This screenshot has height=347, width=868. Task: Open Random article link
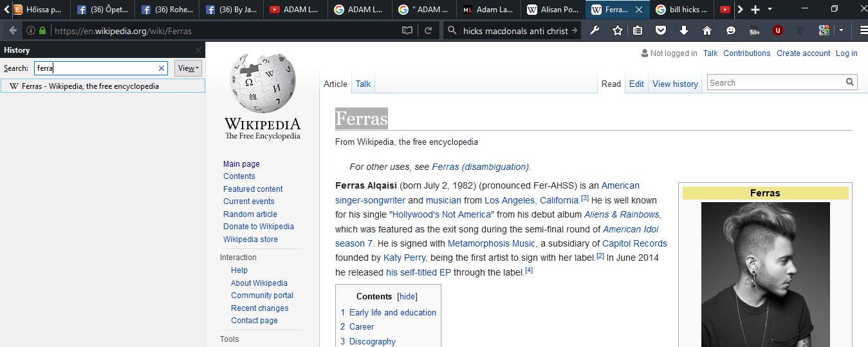250,214
